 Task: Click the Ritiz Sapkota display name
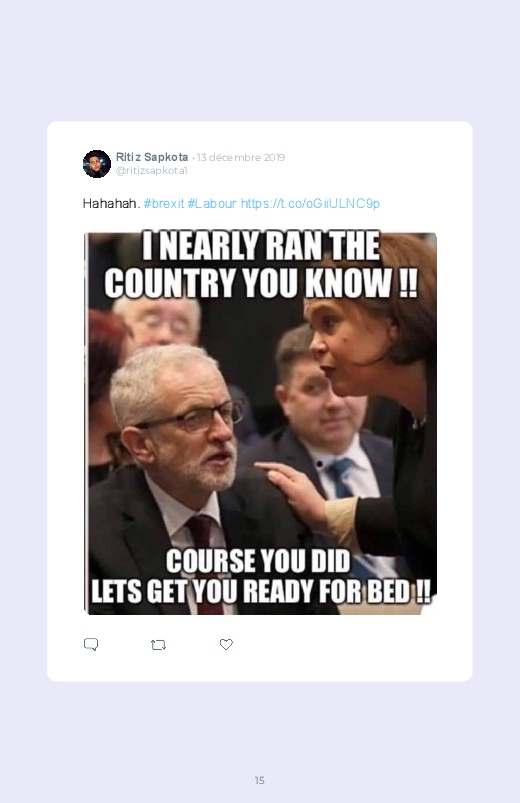[x=152, y=157]
